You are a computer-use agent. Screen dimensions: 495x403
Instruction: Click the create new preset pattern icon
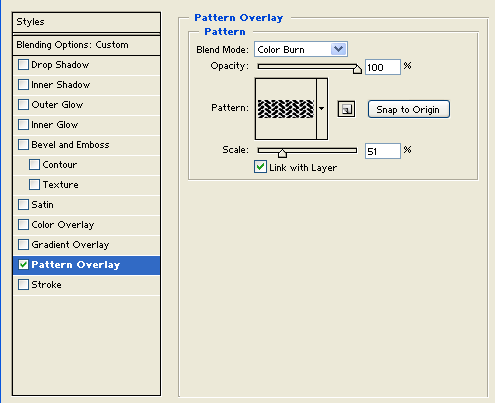(346, 109)
